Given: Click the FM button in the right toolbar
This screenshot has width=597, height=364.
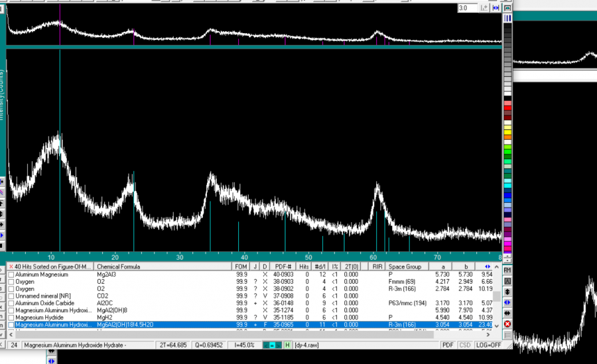Looking at the screenshot, I should tap(507, 270).
